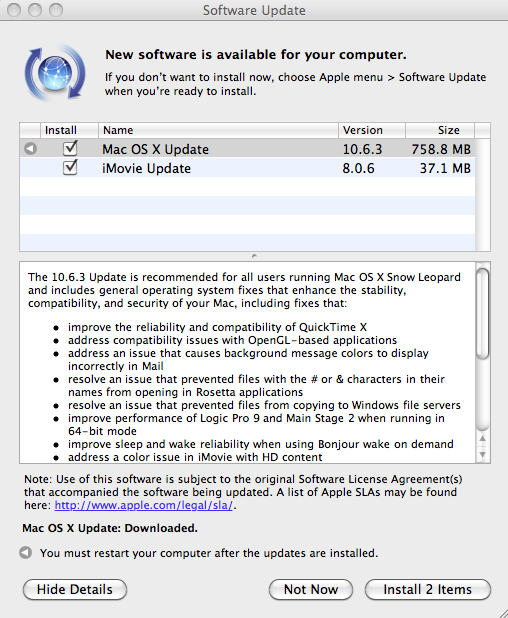The image size is (508, 618).
Task: Select the iMovie Update row
Action: (x=247, y=168)
